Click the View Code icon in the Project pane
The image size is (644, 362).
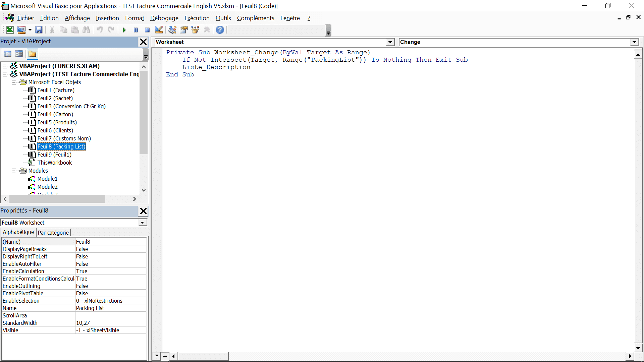(8, 54)
